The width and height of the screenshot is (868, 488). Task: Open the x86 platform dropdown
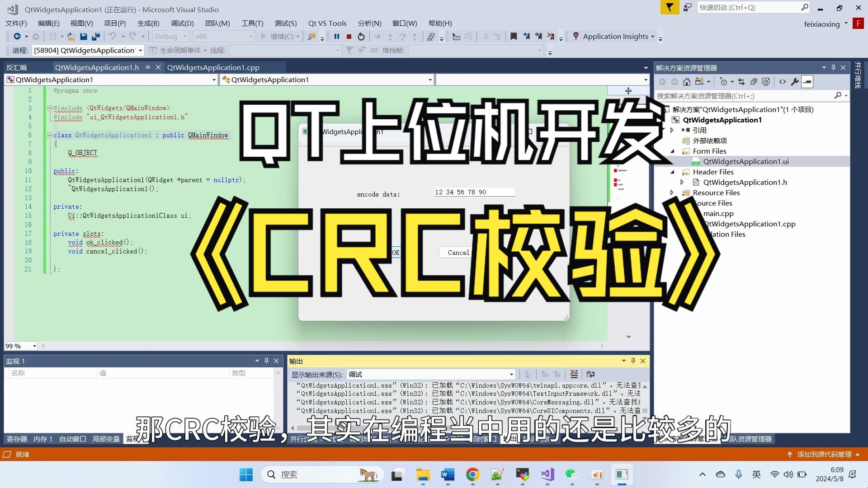[x=224, y=37]
